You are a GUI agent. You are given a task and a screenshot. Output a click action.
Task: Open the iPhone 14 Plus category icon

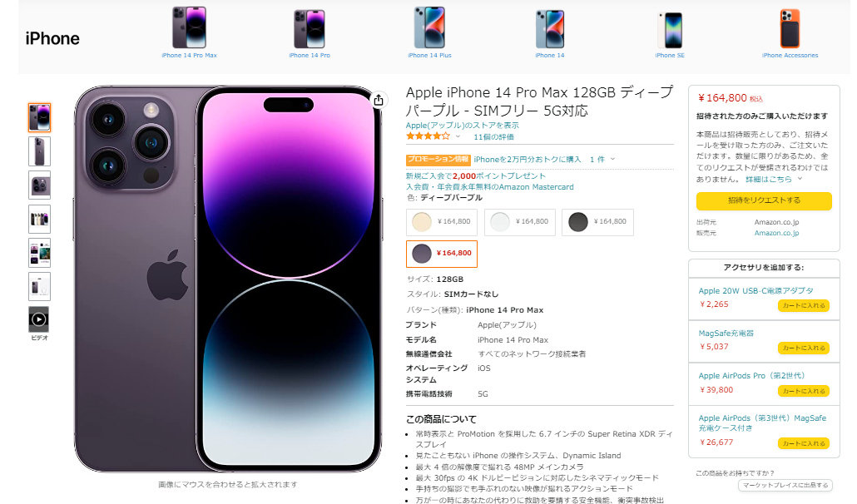point(429,27)
